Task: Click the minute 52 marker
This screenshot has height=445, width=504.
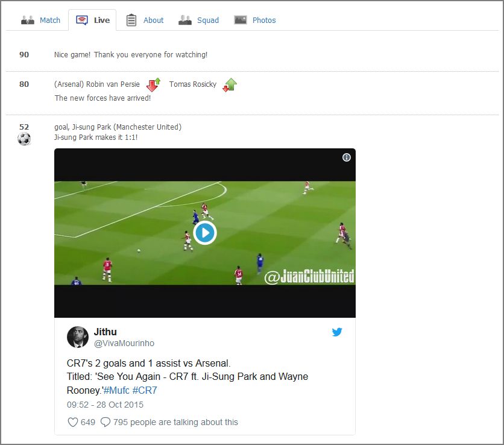Action: pyautogui.click(x=24, y=127)
